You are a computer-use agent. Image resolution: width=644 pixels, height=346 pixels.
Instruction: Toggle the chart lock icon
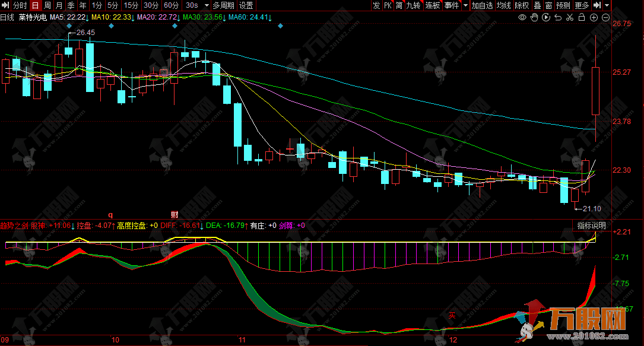[582, 18]
